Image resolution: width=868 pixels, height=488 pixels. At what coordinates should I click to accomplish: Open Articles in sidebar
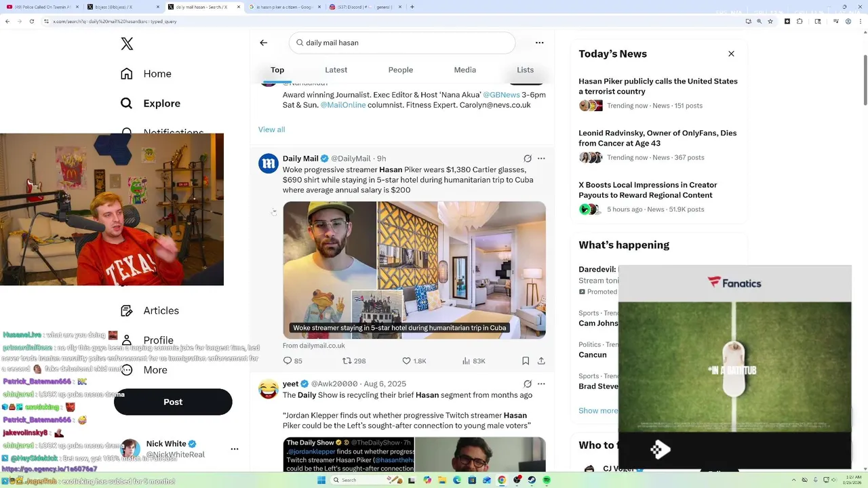[150, 310]
